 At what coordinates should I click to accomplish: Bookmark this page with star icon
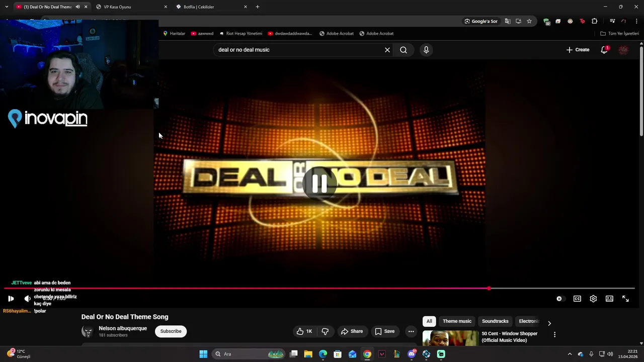(529, 21)
